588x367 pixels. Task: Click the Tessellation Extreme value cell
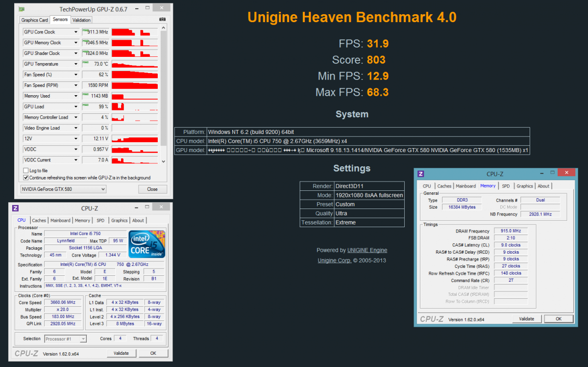click(x=369, y=223)
